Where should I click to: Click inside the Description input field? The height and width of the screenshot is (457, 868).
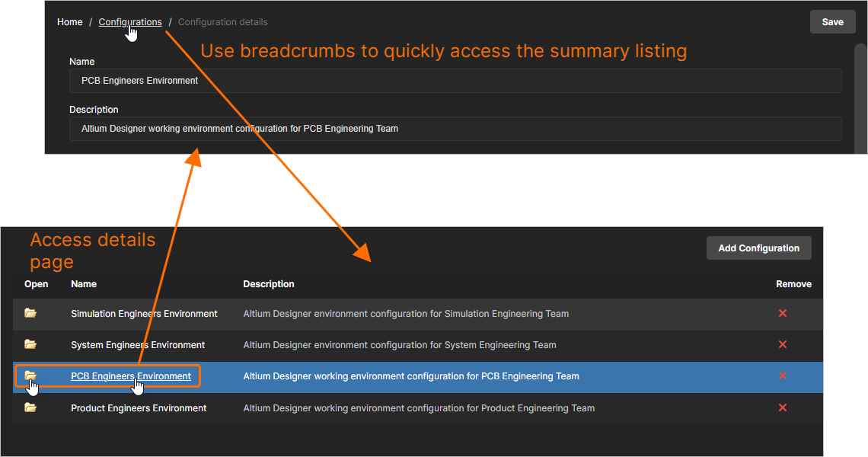pyautogui.click(x=455, y=129)
